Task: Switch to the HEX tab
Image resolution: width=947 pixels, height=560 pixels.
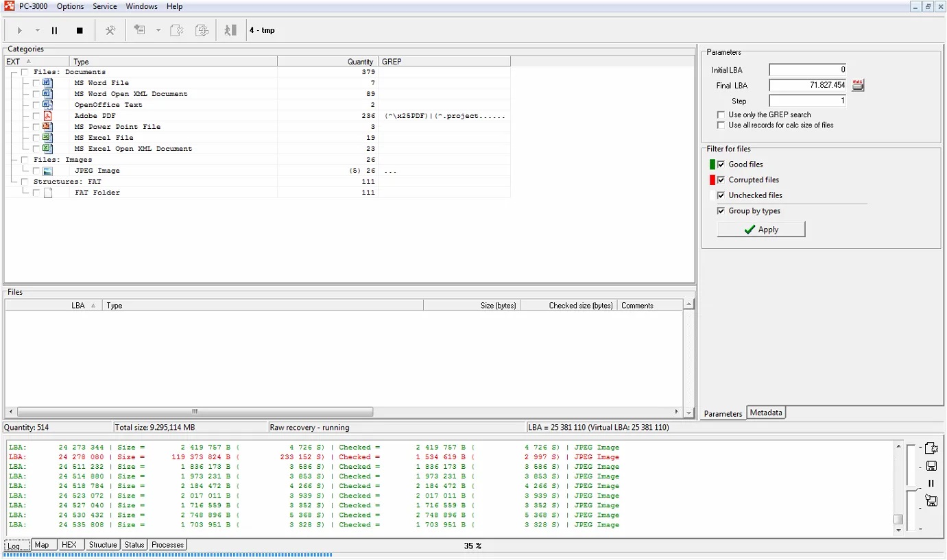Action: 69,545
